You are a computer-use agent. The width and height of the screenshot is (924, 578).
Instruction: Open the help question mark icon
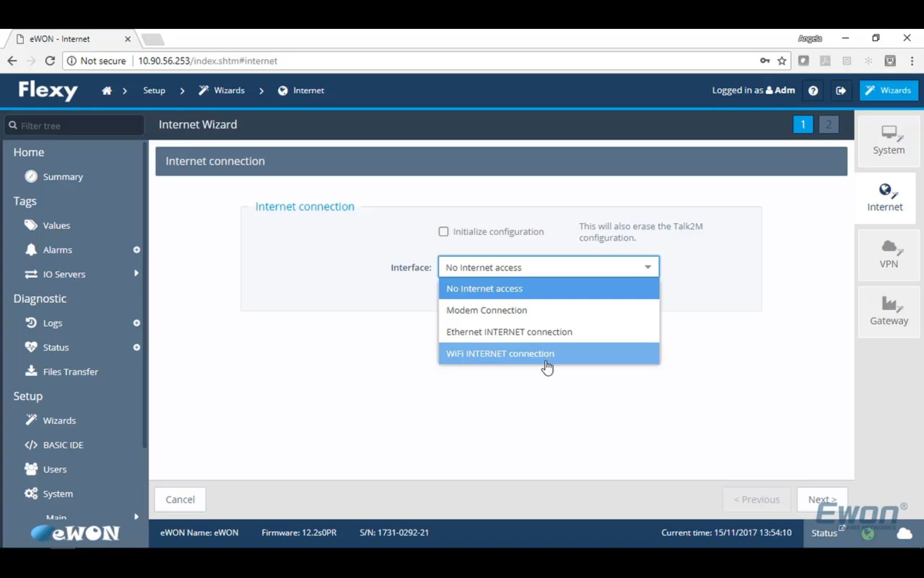(x=813, y=91)
